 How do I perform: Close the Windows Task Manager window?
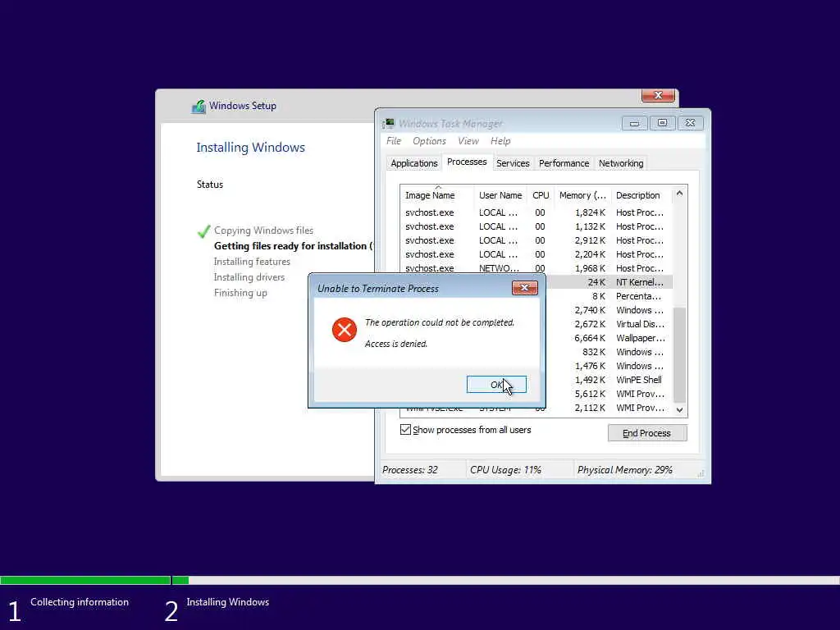(691, 123)
